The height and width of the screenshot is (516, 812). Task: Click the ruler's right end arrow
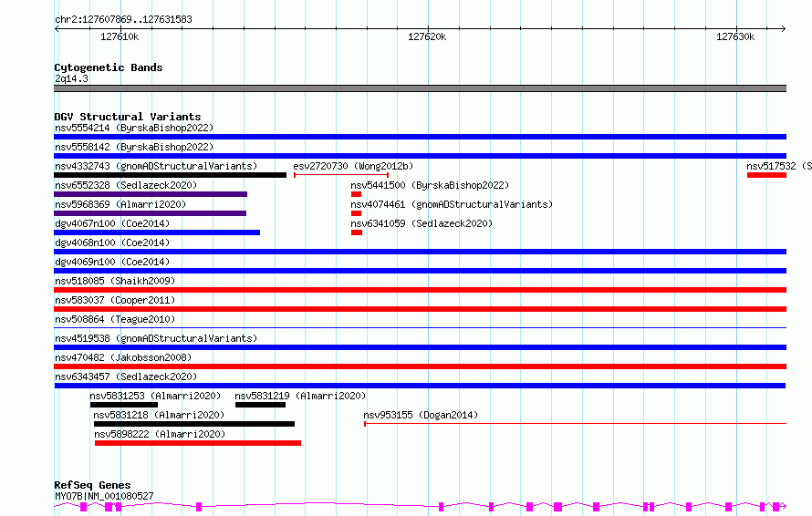(784, 29)
